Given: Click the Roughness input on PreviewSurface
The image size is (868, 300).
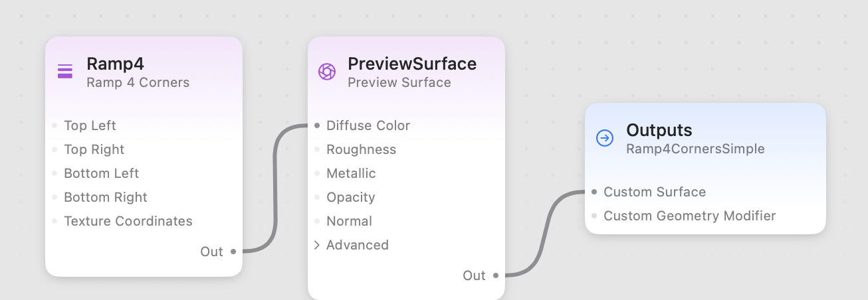Looking at the screenshot, I should [x=361, y=149].
